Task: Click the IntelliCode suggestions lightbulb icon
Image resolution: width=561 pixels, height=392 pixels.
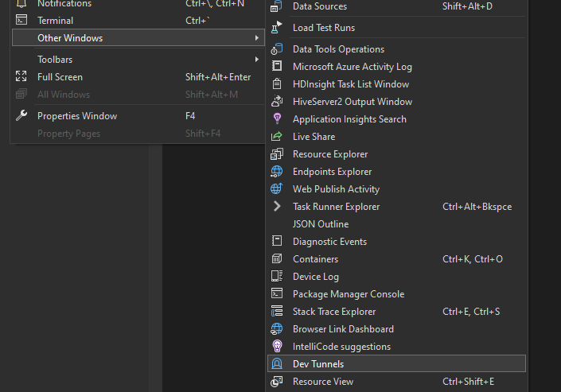Action: 277,347
